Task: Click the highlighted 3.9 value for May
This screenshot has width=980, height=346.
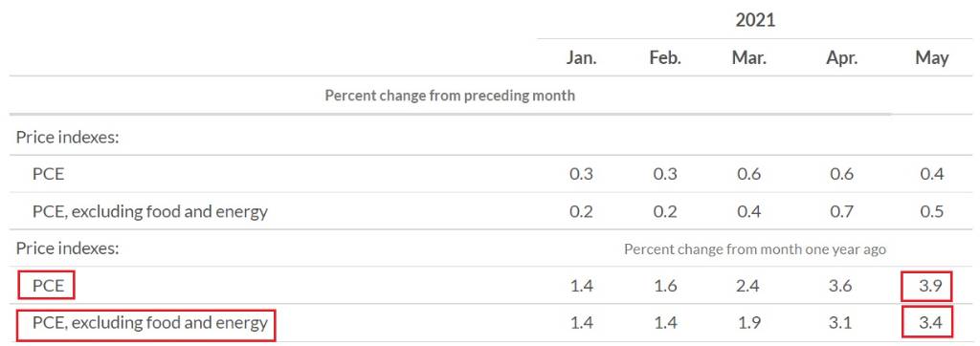Action: tap(926, 287)
